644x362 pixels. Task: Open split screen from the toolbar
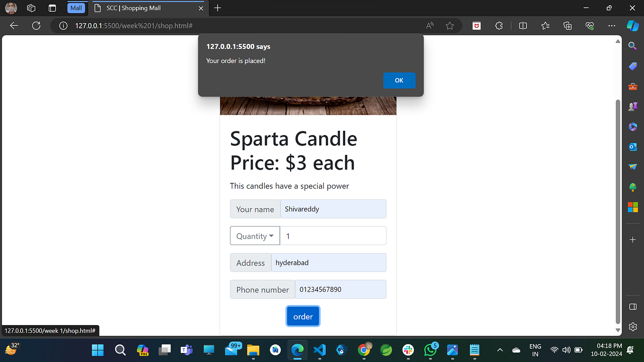[x=522, y=26]
